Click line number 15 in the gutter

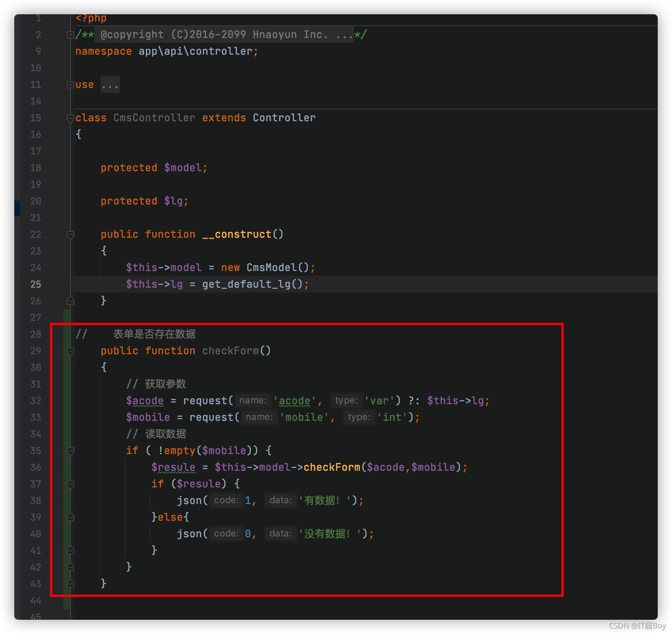tap(36, 118)
